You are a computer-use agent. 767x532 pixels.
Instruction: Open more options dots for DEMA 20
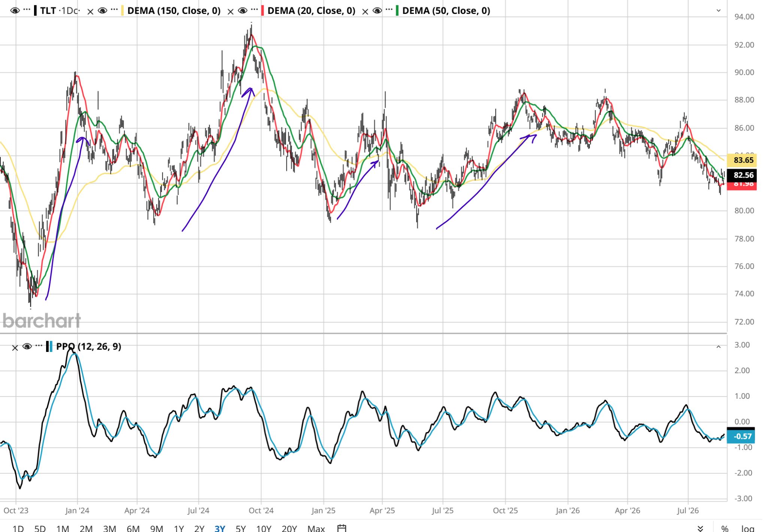click(x=254, y=10)
